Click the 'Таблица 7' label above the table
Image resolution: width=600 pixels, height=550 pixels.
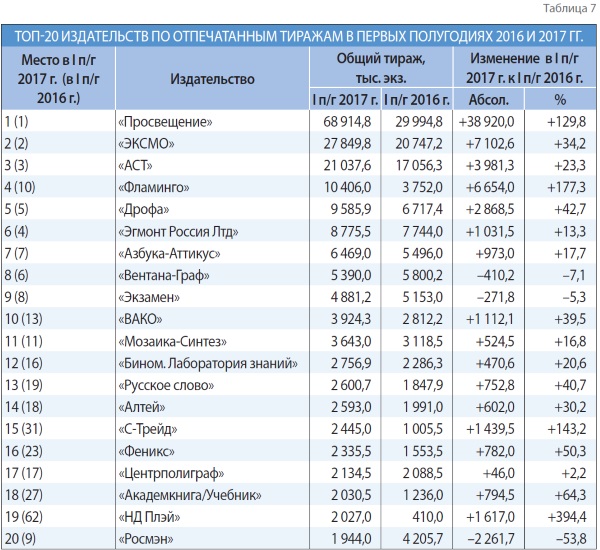(569, 9)
